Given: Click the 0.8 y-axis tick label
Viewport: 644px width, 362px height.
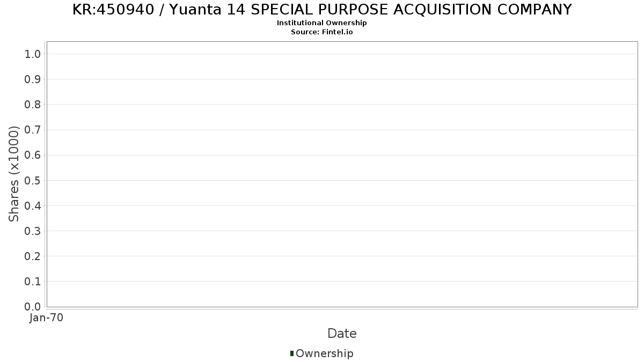Looking at the screenshot, I should click(33, 105).
